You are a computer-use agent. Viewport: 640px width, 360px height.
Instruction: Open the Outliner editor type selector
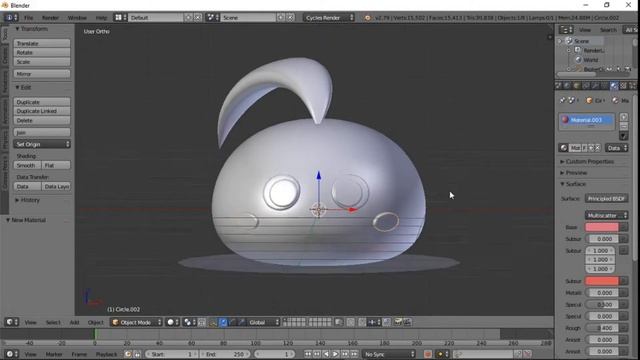[566, 30]
